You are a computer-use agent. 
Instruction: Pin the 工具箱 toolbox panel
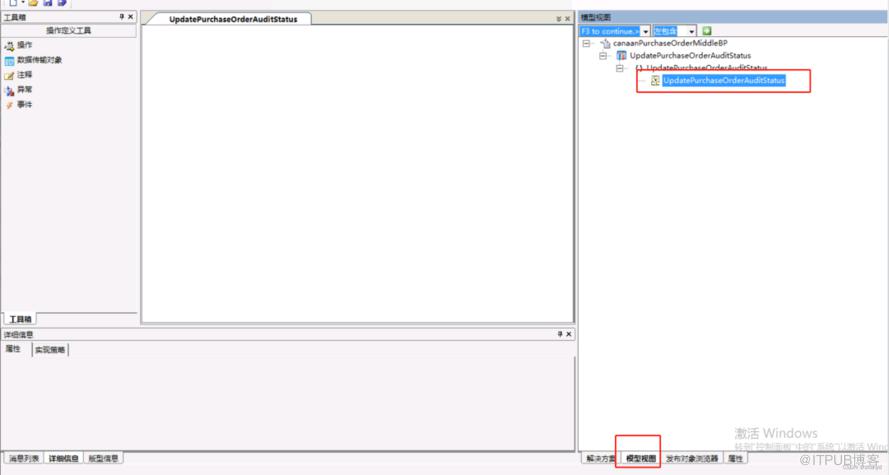pyautogui.click(x=121, y=17)
